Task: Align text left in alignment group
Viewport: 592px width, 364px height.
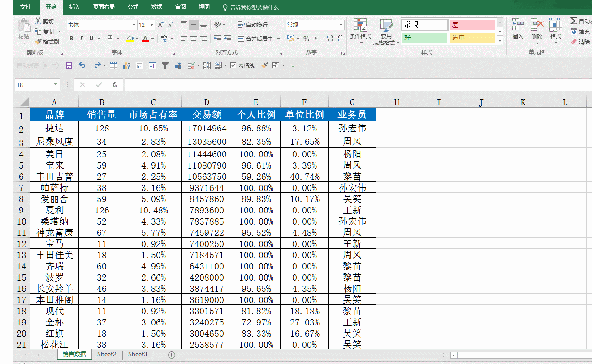Action: tap(184, 39)
